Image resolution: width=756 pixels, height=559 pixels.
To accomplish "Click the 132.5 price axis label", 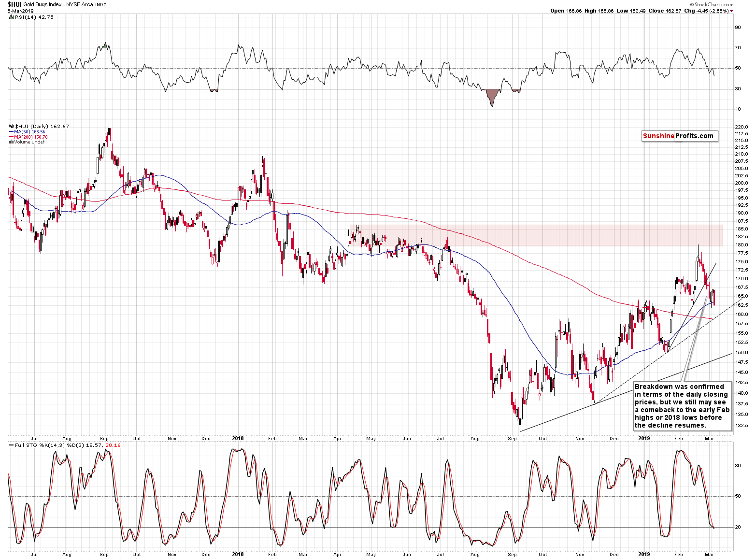I will pos(741,426).
